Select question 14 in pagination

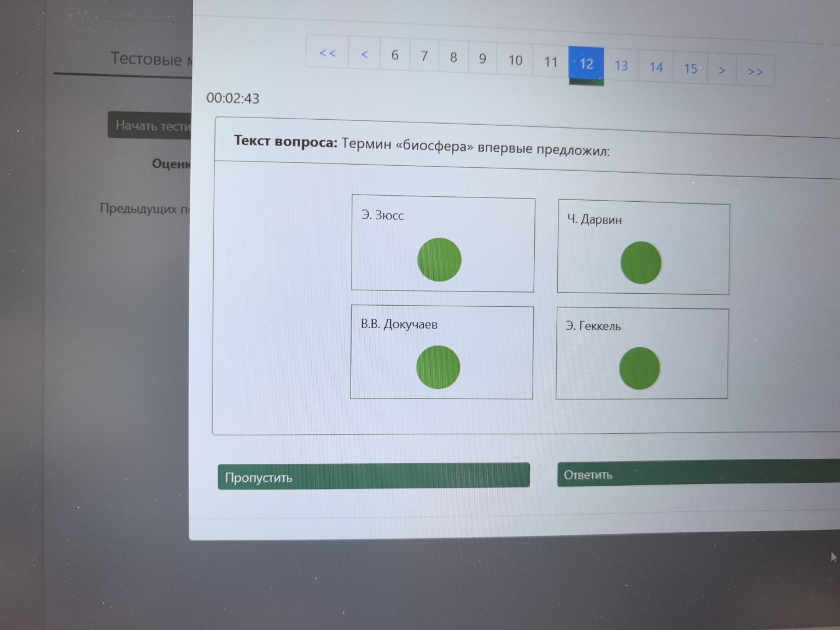[656, 67]
